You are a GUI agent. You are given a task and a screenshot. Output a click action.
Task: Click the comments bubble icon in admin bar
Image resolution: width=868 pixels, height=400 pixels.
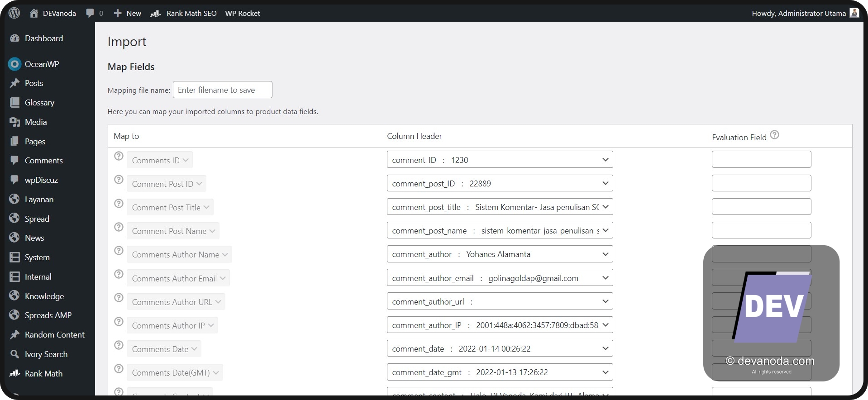tap(90, 13)
